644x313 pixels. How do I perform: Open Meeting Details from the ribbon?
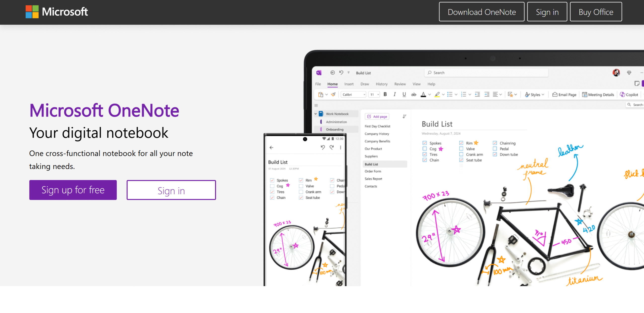(598, 94)
